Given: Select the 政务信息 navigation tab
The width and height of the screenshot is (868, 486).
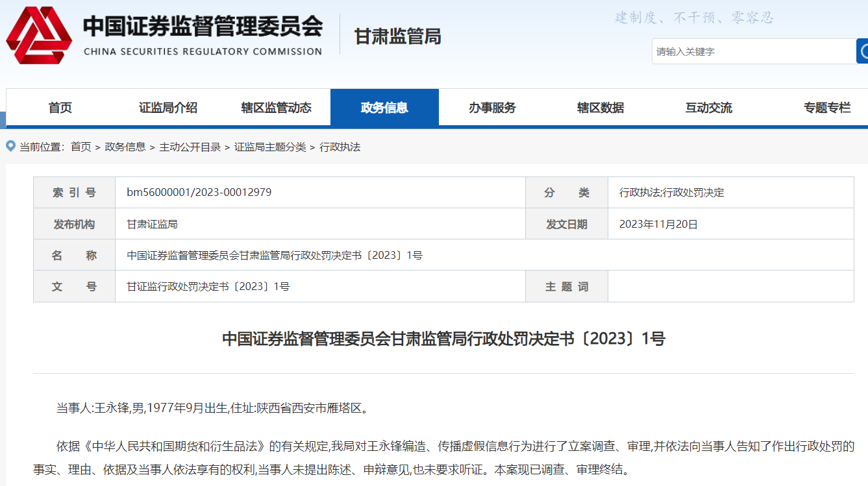Looking at the screenshot, I should (384, 108).
